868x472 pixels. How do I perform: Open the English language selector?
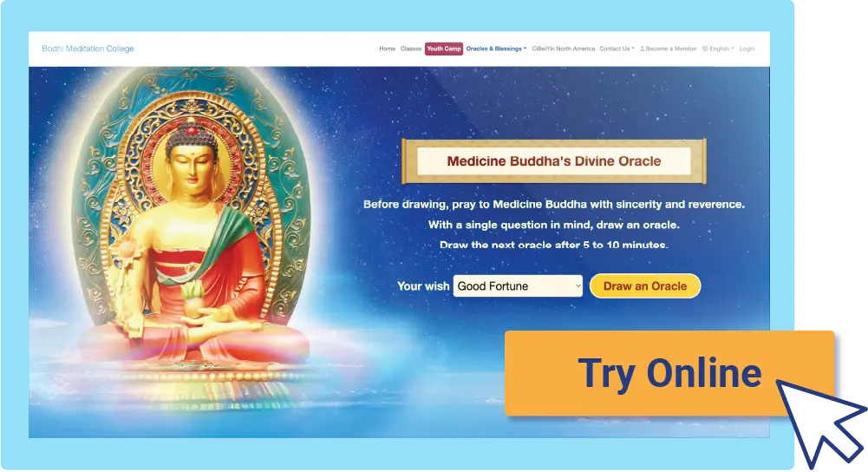click(x=718, y=49)
